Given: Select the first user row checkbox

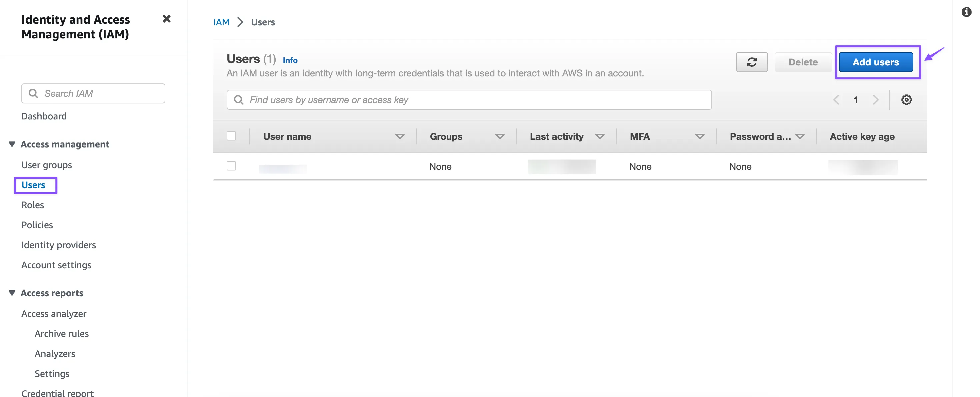Looking at the screenshot, I should coord(231,166).
